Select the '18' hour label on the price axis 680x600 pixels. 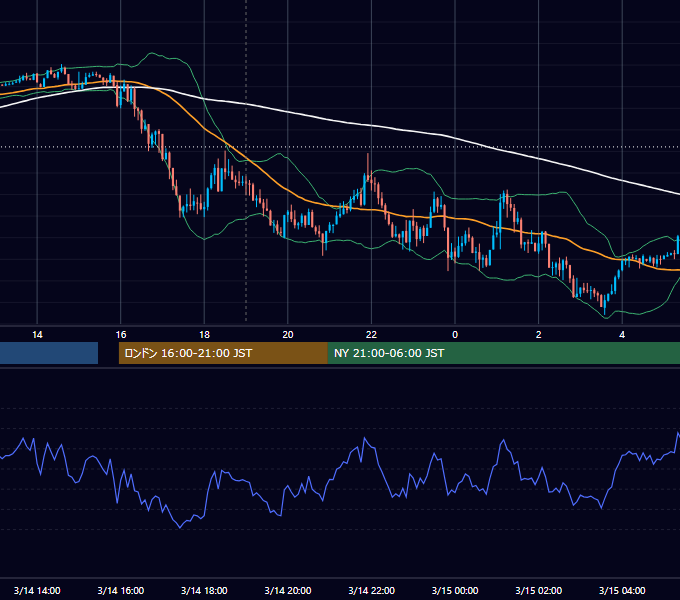coord(204,335)
